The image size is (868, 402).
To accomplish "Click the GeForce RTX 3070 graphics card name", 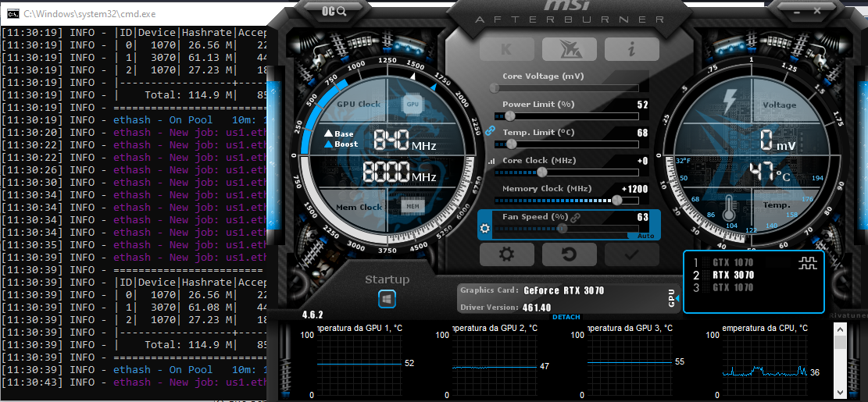I will click(x=563, y=291).
